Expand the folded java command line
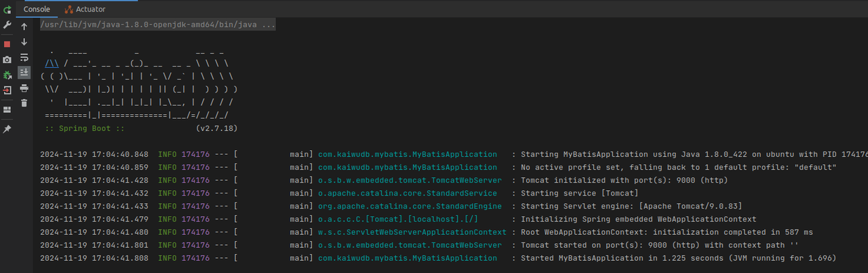Viewport: 868px width, 273px height. (x=157, y=25)
